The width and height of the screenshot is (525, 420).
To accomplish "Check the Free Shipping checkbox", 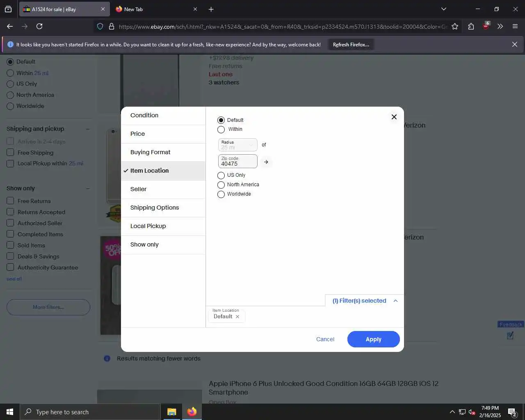I will (x=10, y=153).
